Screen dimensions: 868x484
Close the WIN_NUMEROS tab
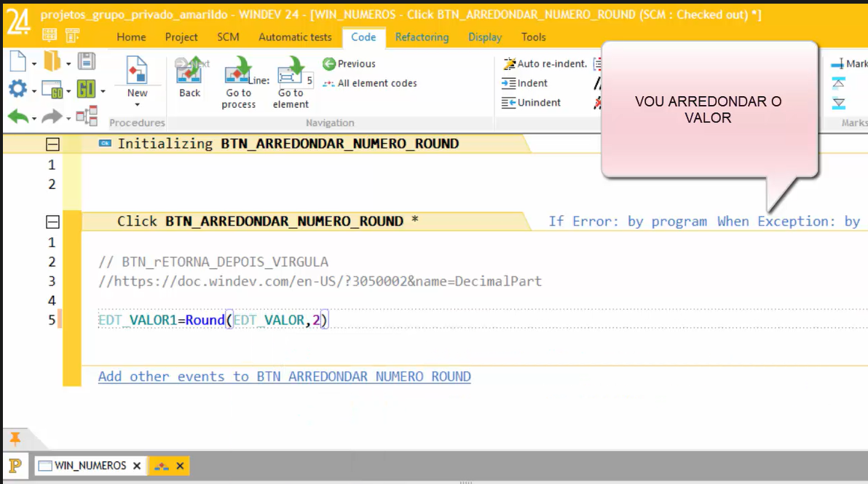pos(135,466)
